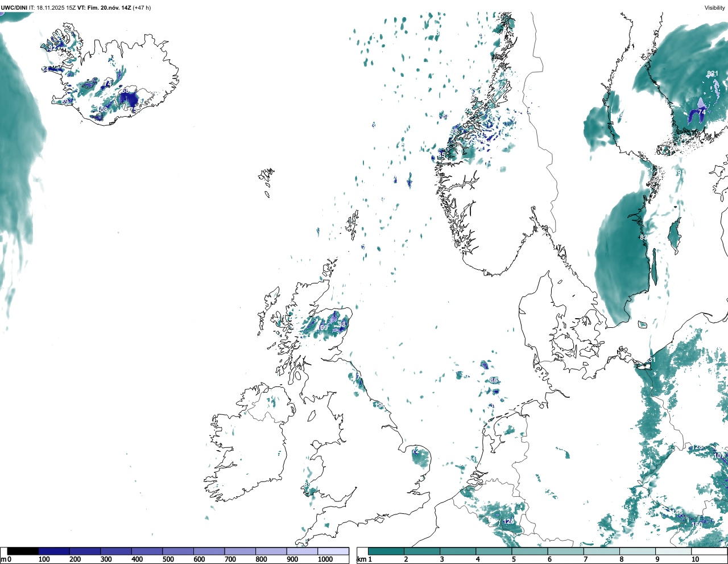The image size is (728, 564).
Task: Click the "500" legend scale label
Action: [x=168, y=559]
